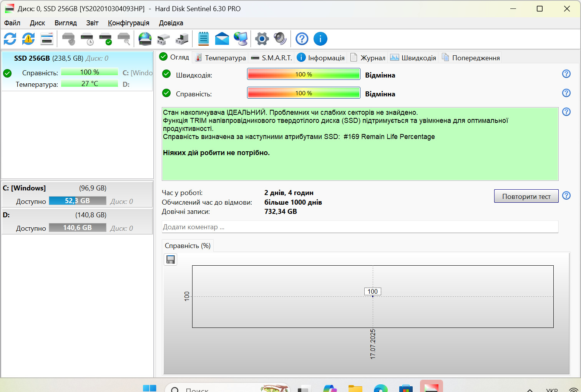Click the 100 data point label in chart
This screenshot has width=581, height=392.
(x=372, y=291)
